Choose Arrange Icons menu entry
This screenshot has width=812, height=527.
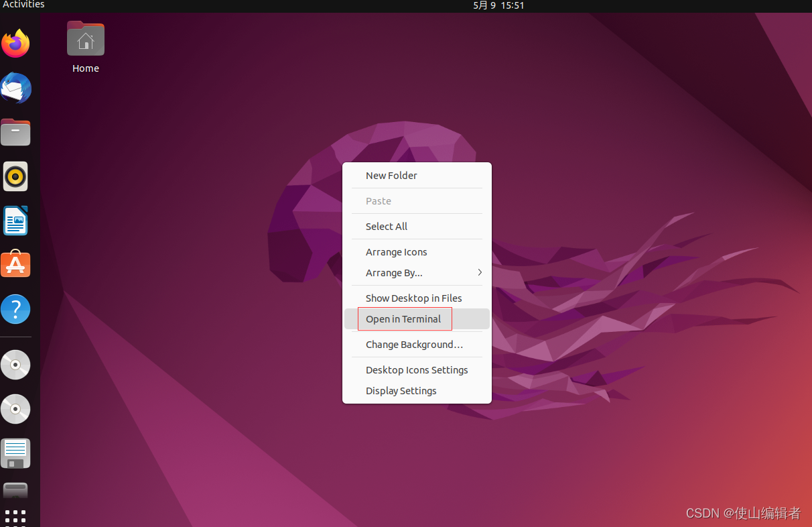[417, 252]
